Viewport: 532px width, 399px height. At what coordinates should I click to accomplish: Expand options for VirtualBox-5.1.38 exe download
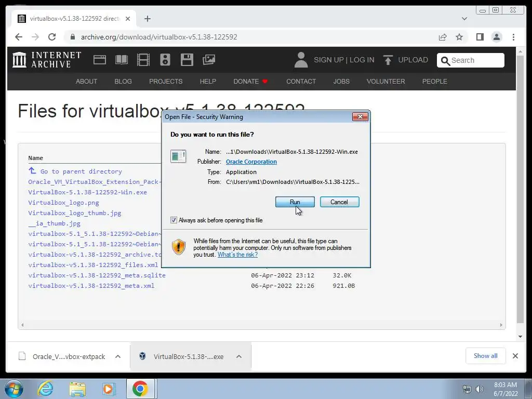pyautogui.click(x=239, y=356)
